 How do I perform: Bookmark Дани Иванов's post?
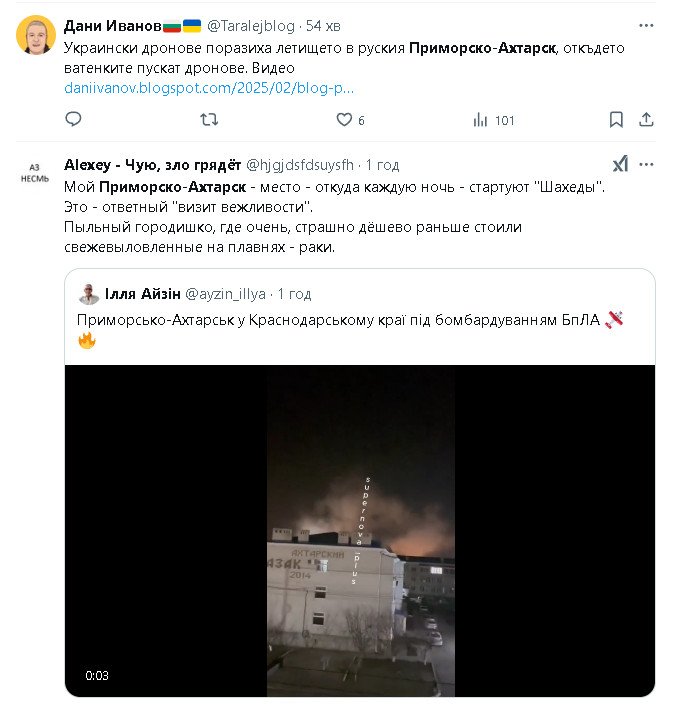click(x=616, y=120)
